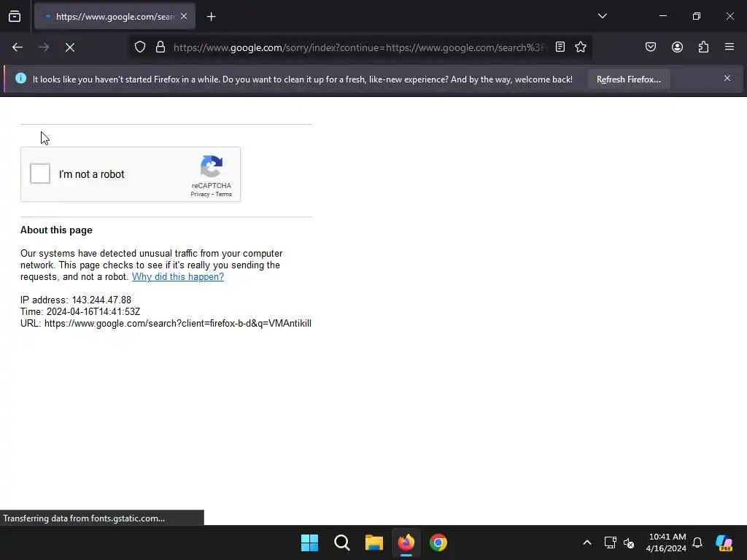Open extensions puzzle piece menu

point(703,47)
